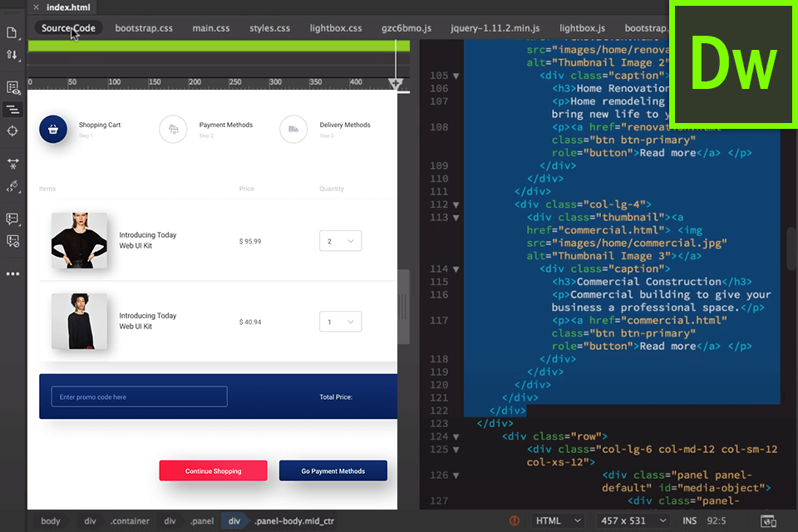Screen dimensions: 798x532
Task: Open the file management icon in left toolbar
Action: coord(12,32)
